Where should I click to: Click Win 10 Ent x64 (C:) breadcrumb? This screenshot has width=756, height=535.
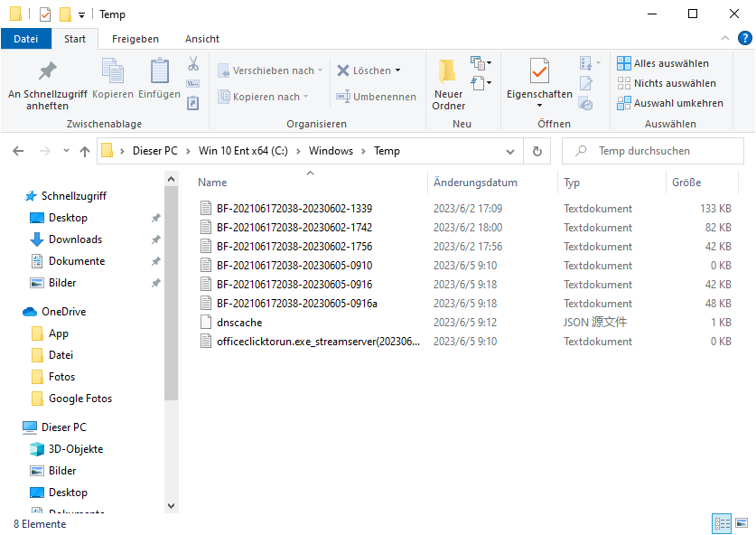(x=243, y=151)
